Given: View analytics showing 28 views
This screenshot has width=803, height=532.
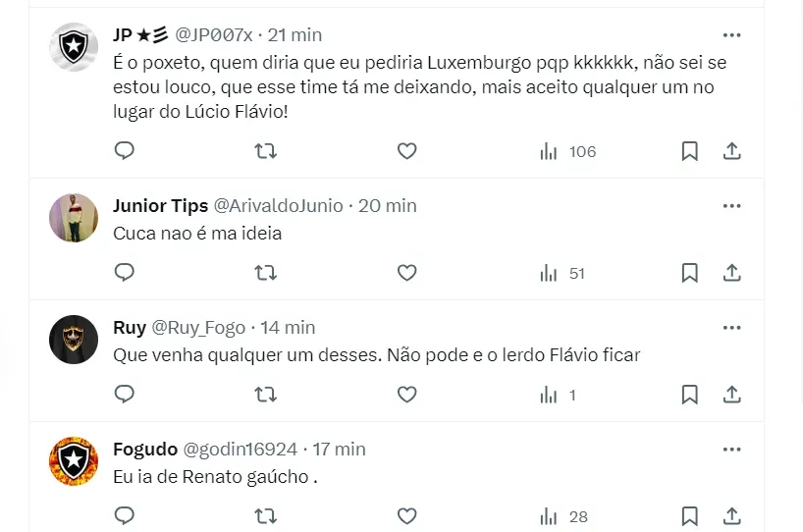Looking at the screenshot, I should (x=563, y=516).
